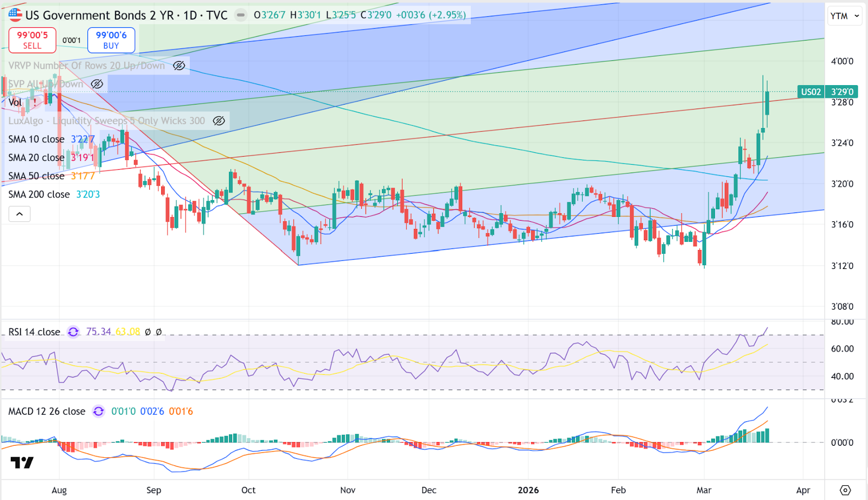Collapse the indicator legend list
Screen dimensions: 868x500
20,214
